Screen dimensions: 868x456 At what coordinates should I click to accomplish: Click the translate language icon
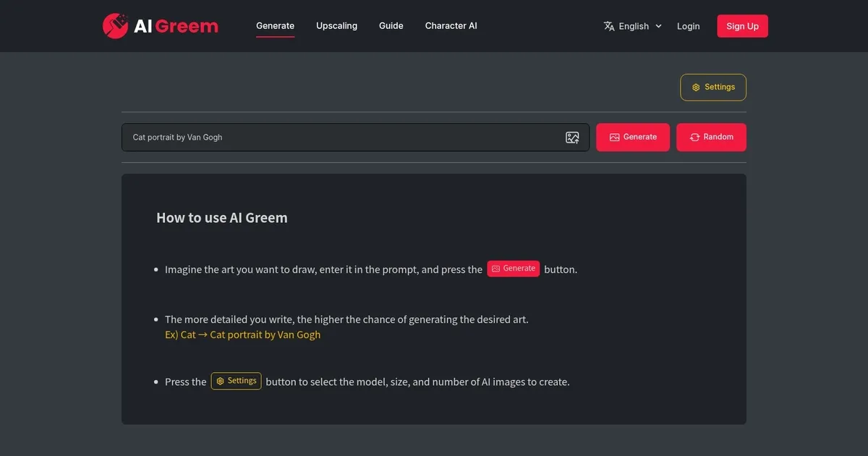(609, 26)
